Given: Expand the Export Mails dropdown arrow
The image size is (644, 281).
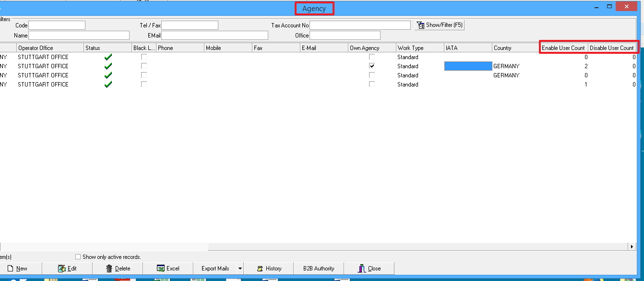Looking at the screenshot, I should 240,269.
